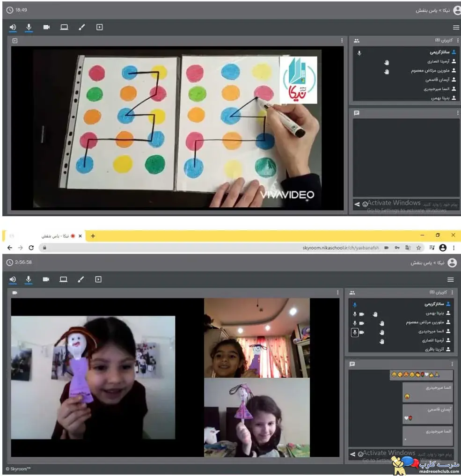Open chat panel options in the upper screenshot
Viewport: 461px width, 476px height.
coord(458,113)
